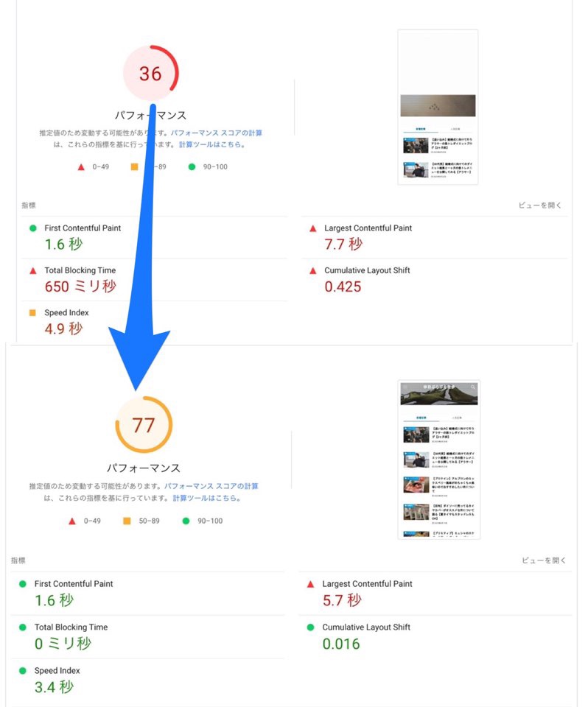Open the upper パフォーマンス スコアの計算 link
The height and width of the screenshot is (707, 588).
point(216,133)
